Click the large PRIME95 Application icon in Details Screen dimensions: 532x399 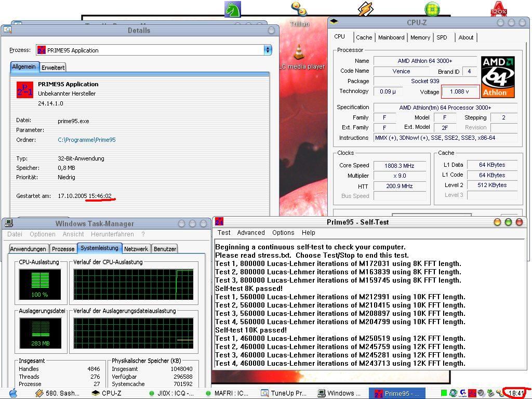click(25, 90)
